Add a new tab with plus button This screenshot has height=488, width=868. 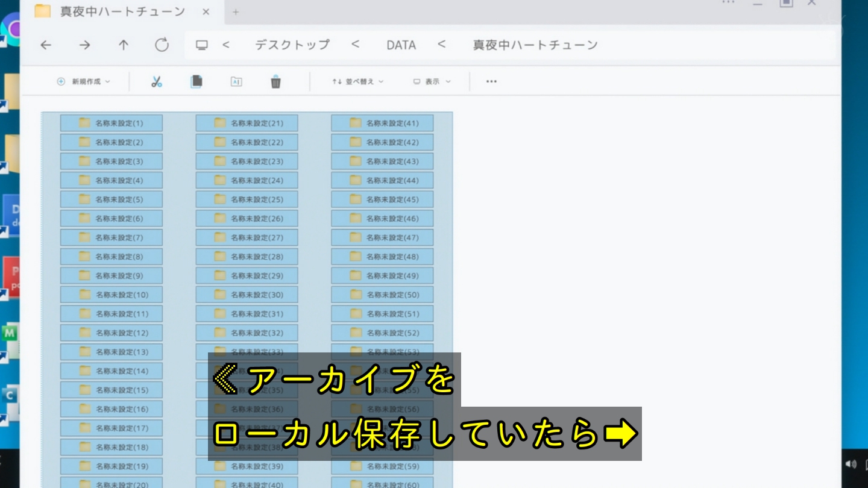point(236,12)
